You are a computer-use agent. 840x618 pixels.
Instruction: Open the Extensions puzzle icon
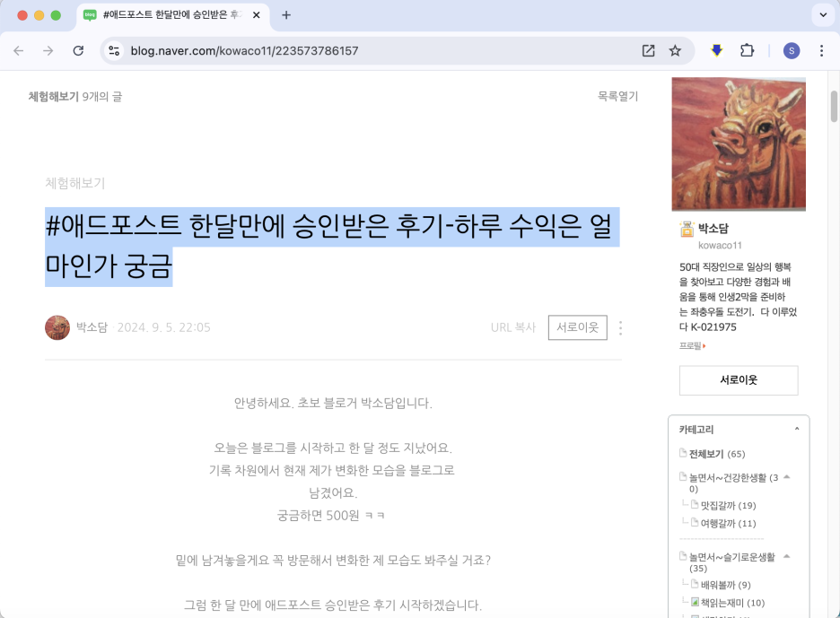coord(747,51)
